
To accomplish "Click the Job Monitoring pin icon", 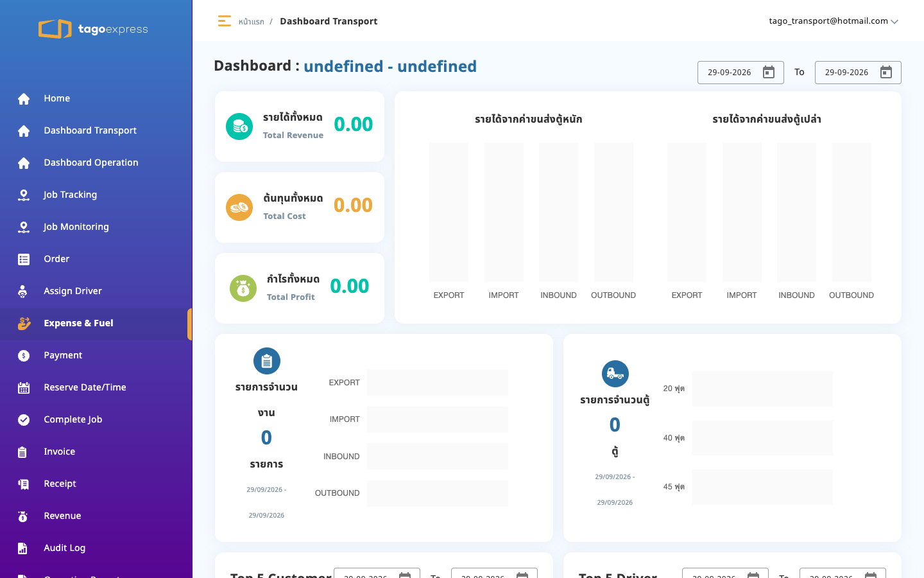I will 24,227.
